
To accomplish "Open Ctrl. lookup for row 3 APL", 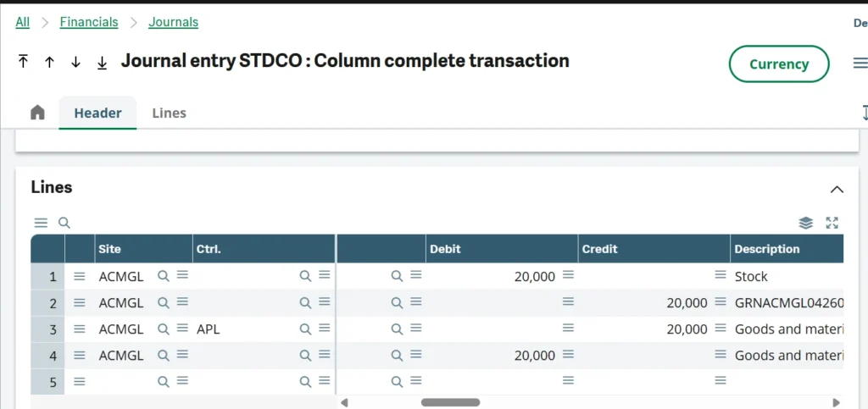I will (x=305, y=329).
